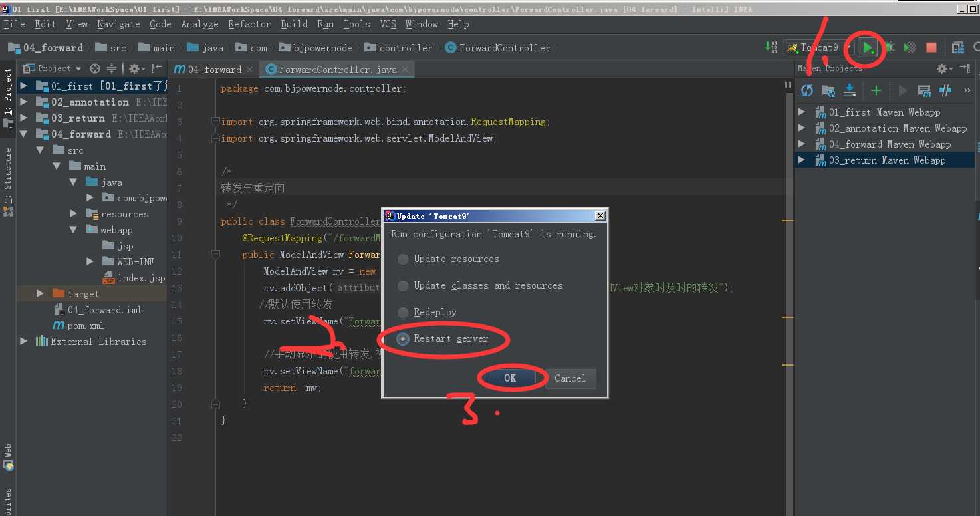Execute Maven goal icon
This screenshot has width=980, height=516.
pyautogui.click(x=924, y=90)
